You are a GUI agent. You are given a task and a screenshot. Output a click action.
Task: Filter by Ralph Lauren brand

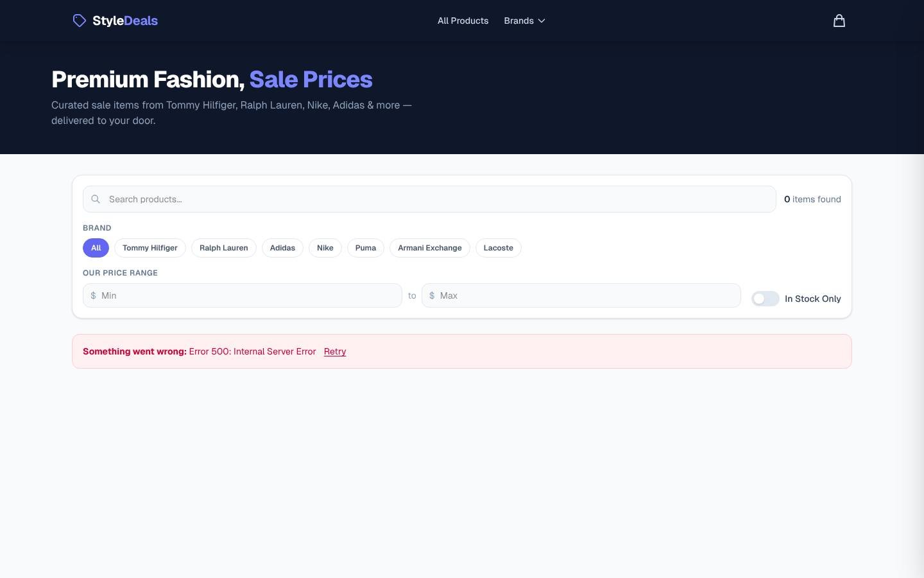tap(224, 248)
